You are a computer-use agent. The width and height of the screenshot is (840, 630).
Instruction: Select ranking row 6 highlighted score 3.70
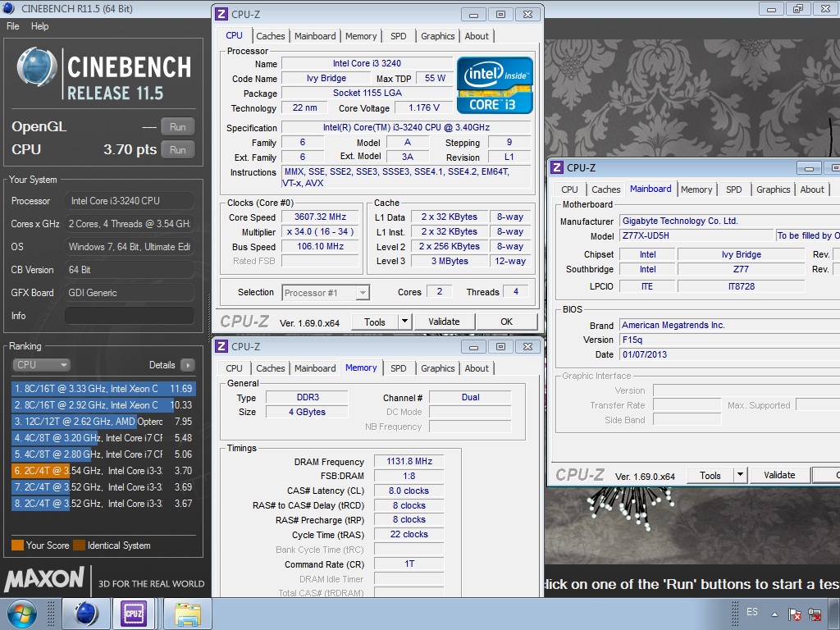tap(103, 471)
